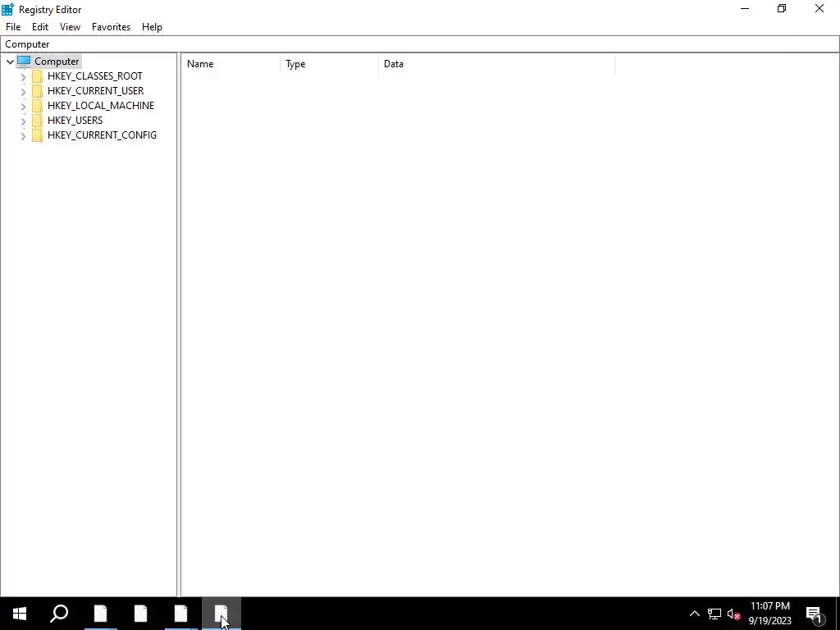Screen dimensions: 840x630
Task: Click the Data column header
Action: (496, 64)
